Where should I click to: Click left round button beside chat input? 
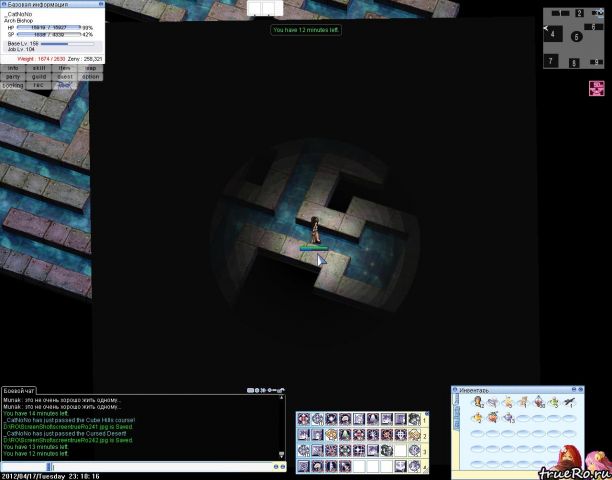point(276,467)
